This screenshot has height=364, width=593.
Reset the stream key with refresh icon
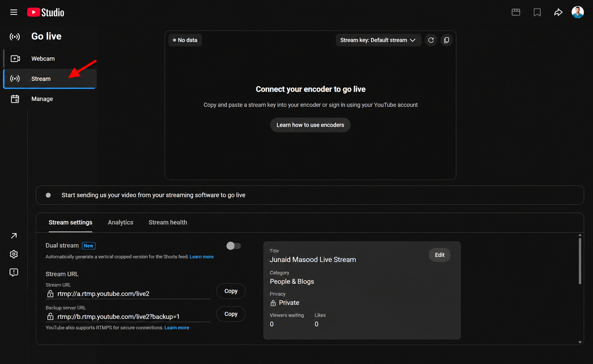click(431, 40)
